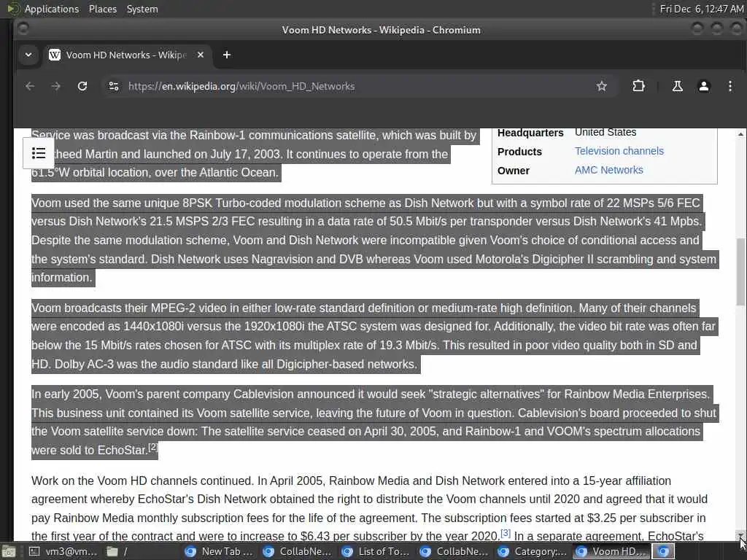This screenshot has height=560, width=747.
Task: Click scrollbar up arrow
Action: pos(740,134)
